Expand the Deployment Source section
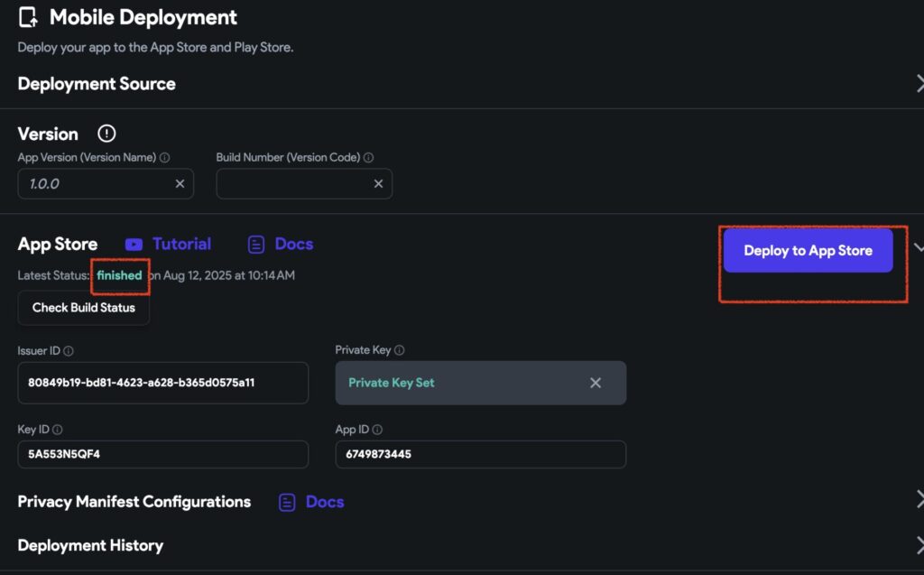Screen dimensions: 924x575 (919, 83)
